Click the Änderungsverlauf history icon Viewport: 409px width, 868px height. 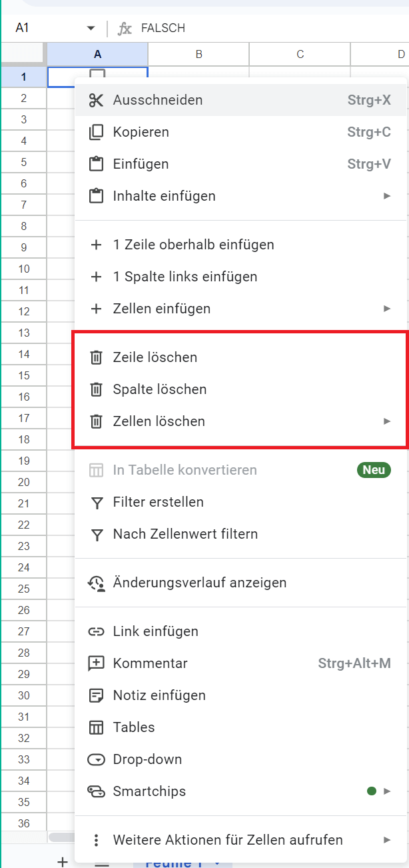[97, 583]
